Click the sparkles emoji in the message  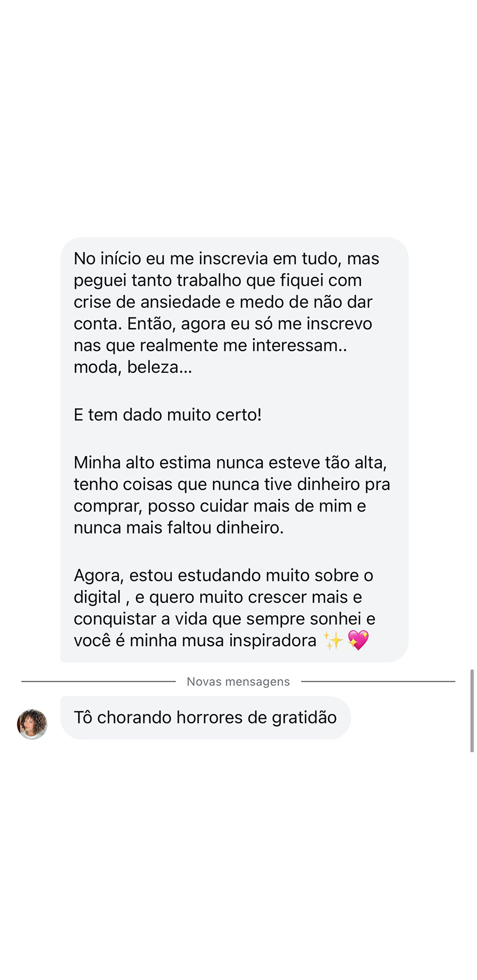point(333,641)
